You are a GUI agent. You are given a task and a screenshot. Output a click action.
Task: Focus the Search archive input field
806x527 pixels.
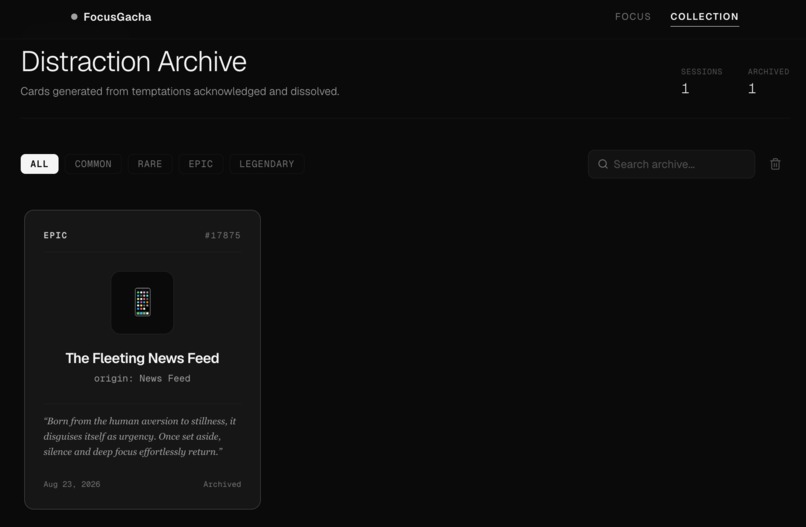671,164
